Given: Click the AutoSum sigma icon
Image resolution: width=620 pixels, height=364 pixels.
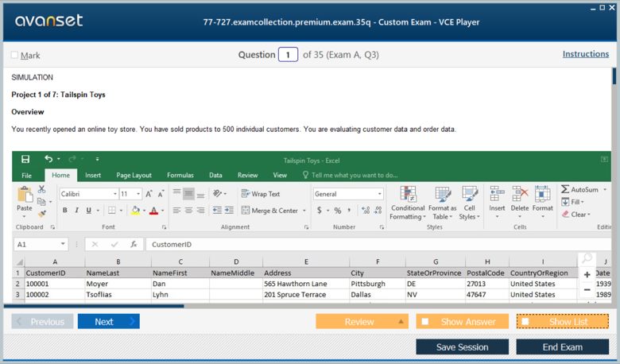Looking at the screenshot, I should click(565, 189).
